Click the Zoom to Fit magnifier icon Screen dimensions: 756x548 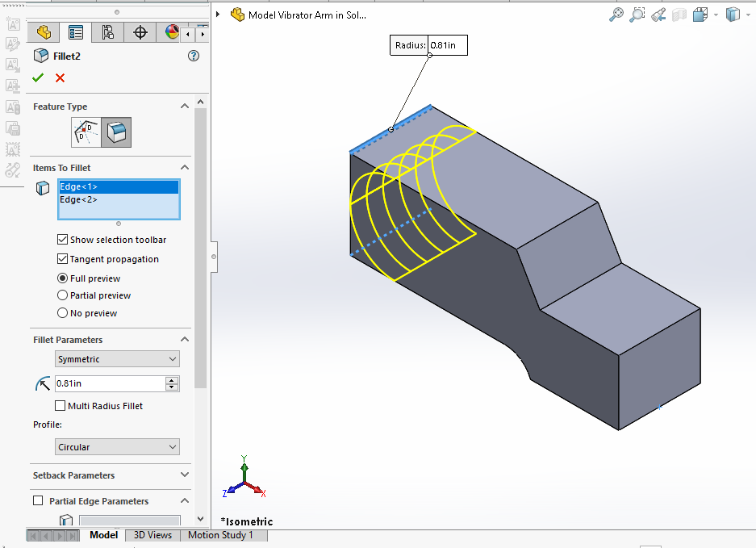coord(616,15)
